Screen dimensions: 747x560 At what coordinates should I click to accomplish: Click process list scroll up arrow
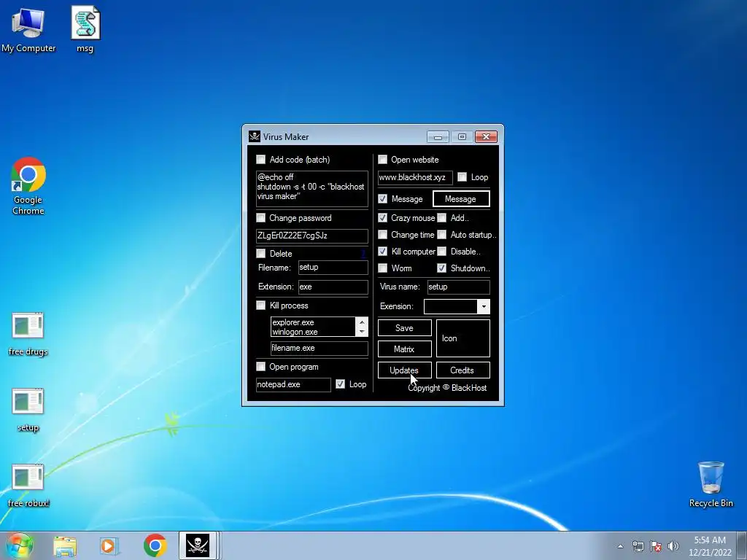point(362,322)
